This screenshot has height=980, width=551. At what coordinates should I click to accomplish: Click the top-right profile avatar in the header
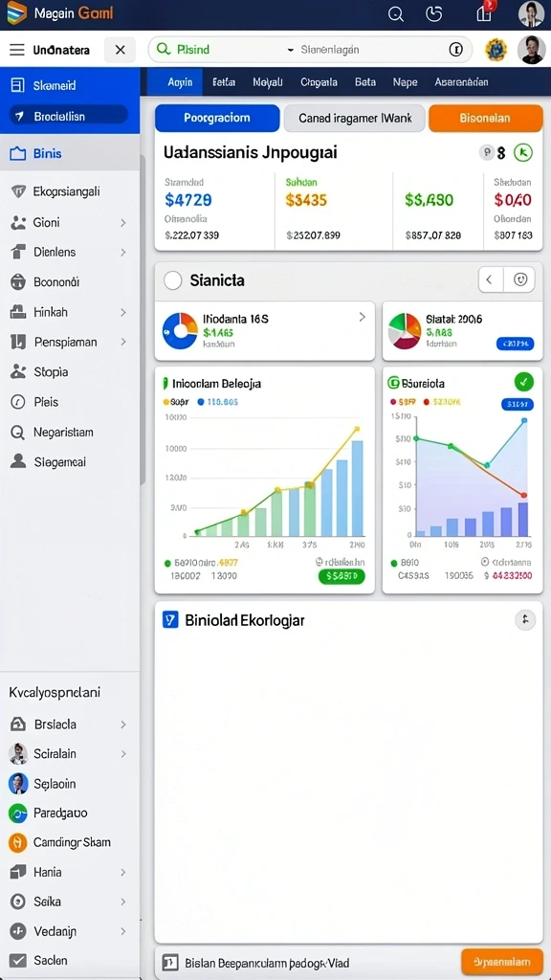tap(531, 14)
